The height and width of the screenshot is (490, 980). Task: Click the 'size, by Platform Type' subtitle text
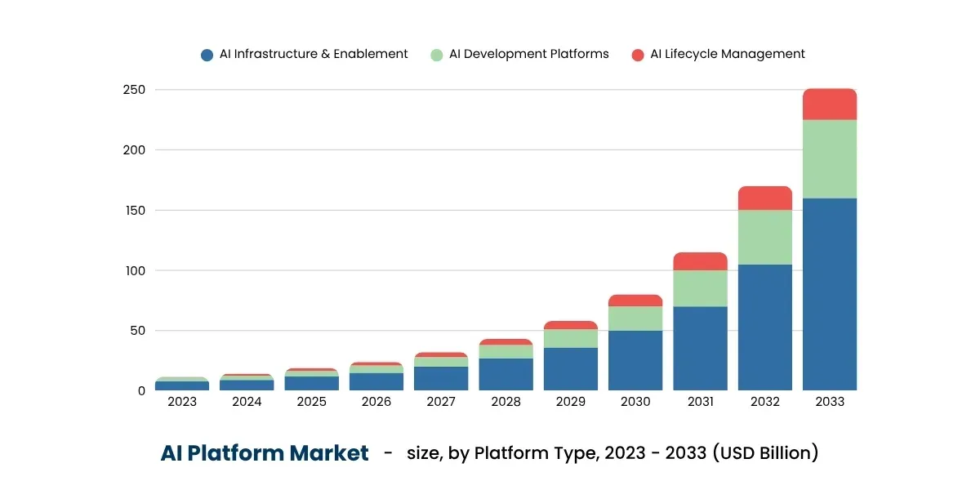(500, 453)
